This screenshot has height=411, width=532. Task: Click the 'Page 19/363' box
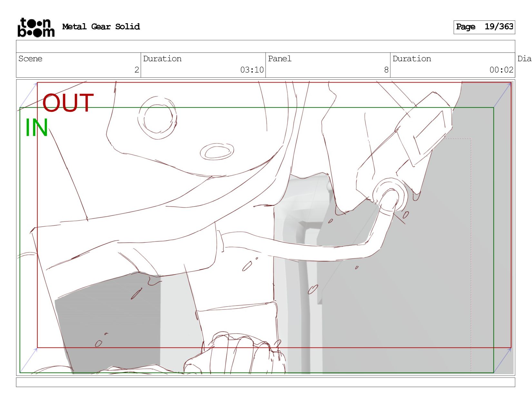[x=484, y=27]
